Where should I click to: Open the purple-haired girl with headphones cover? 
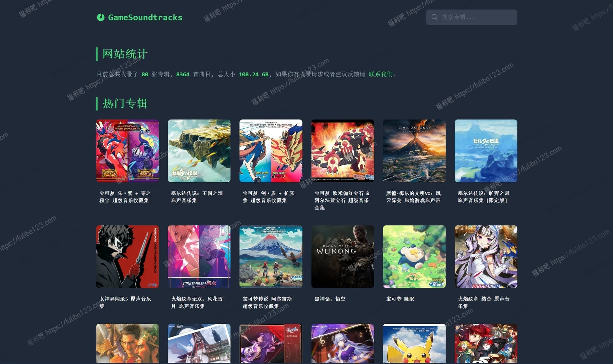coord(343,344)
